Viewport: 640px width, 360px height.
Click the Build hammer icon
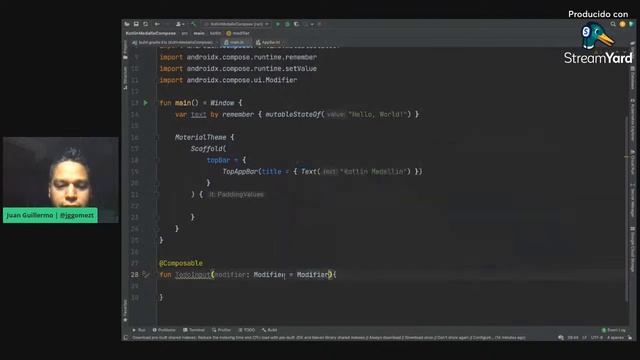point(193,24)
